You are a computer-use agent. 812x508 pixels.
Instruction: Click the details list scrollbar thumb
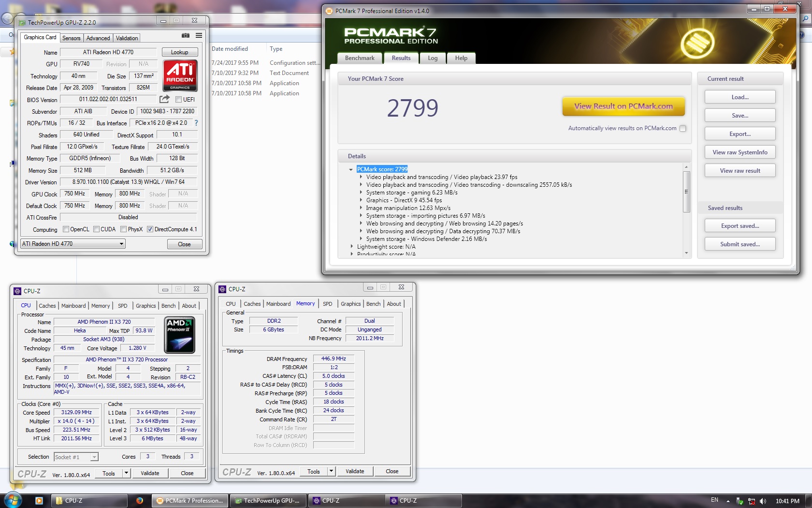click(x=686, y=192)
